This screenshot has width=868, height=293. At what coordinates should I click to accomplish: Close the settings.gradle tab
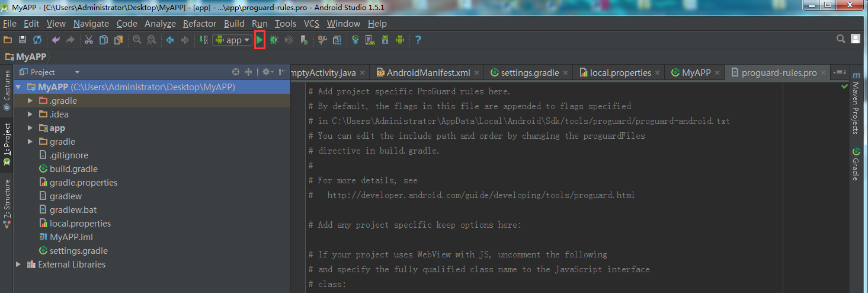(566, 73)
